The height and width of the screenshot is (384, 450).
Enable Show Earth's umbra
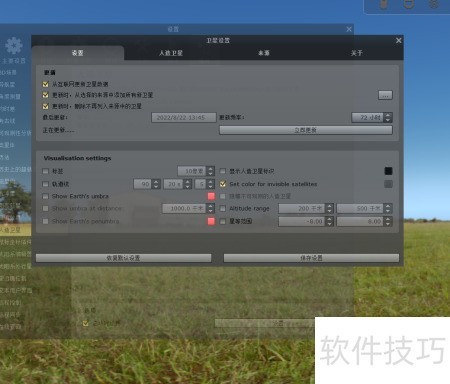click(x=46, y=196)
